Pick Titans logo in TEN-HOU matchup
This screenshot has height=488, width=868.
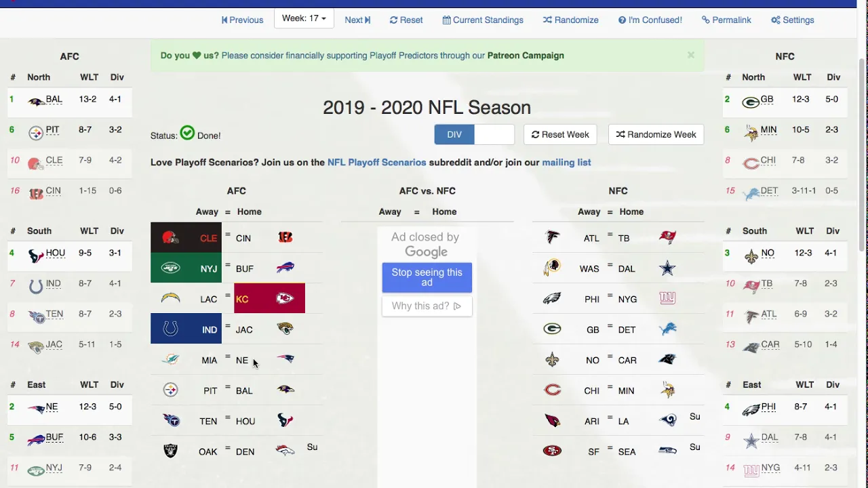click(x=170, y=420)
